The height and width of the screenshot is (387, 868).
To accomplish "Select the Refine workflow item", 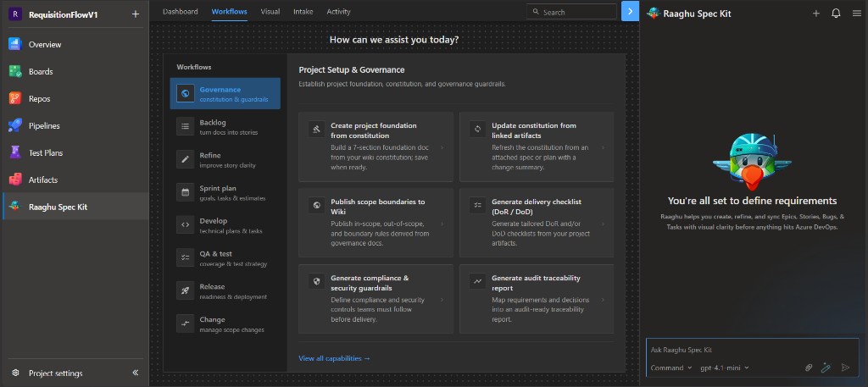I will [x=225, y=159].
